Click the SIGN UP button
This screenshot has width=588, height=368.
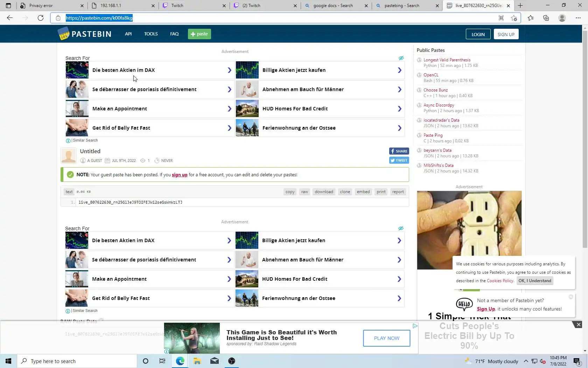click(506, 34)
